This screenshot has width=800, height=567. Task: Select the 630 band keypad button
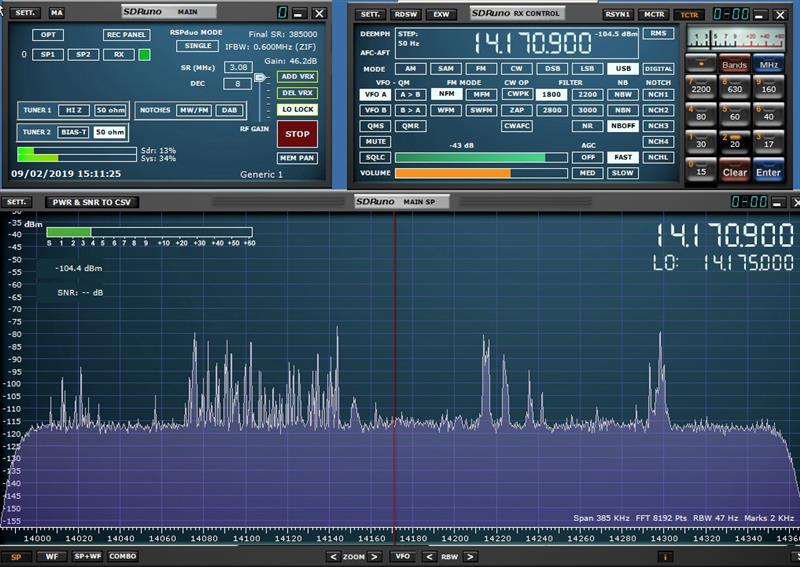click(735, 86)
